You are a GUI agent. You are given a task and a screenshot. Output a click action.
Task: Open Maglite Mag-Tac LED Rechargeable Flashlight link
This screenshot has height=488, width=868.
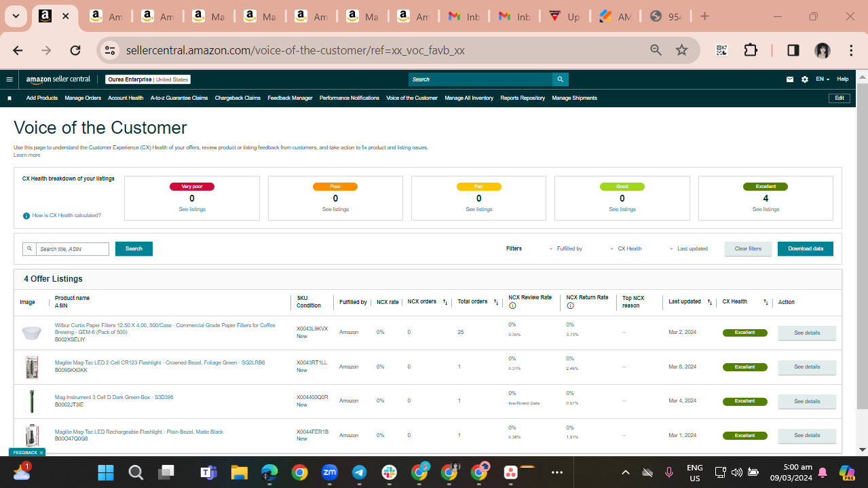click(139, 432)
